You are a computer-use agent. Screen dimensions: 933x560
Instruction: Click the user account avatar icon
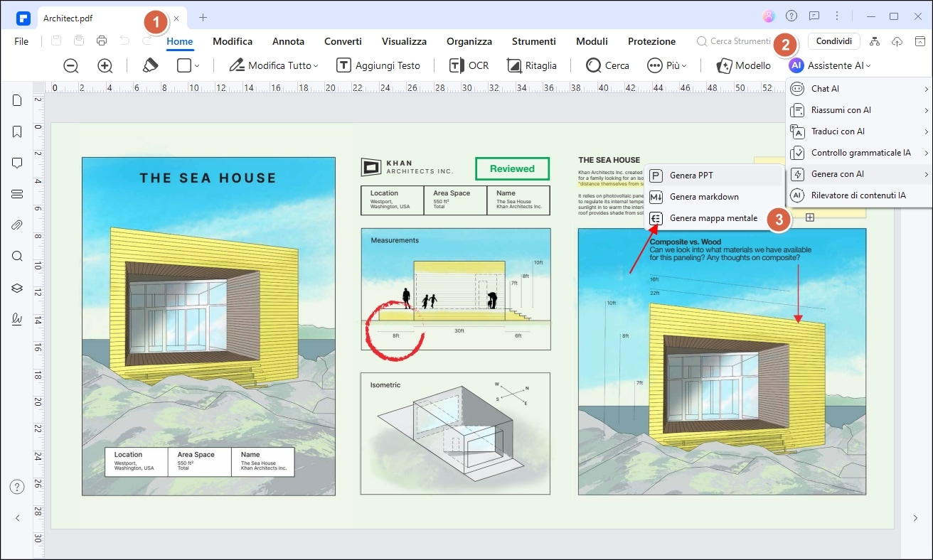coord(768,16)
